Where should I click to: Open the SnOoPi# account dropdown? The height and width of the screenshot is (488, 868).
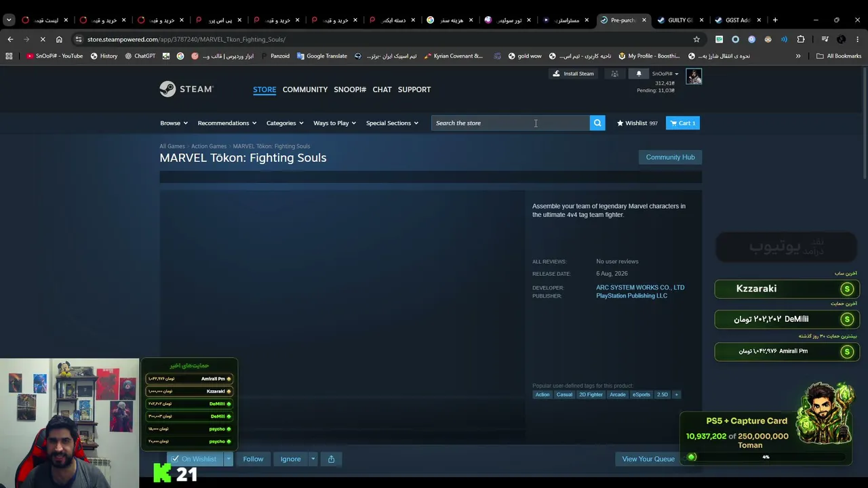[x=665, y=74]
